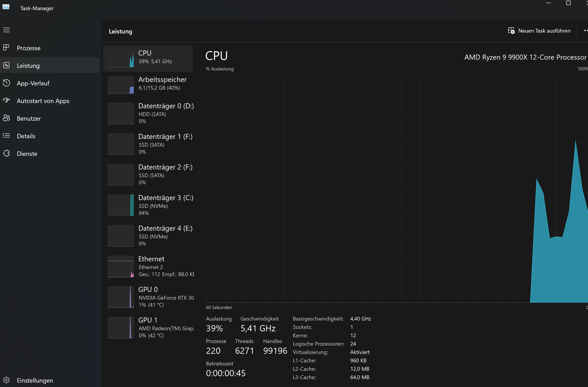Open Benutzer users icon
Viewport: 588px width, 387px height.
point(6,118)
